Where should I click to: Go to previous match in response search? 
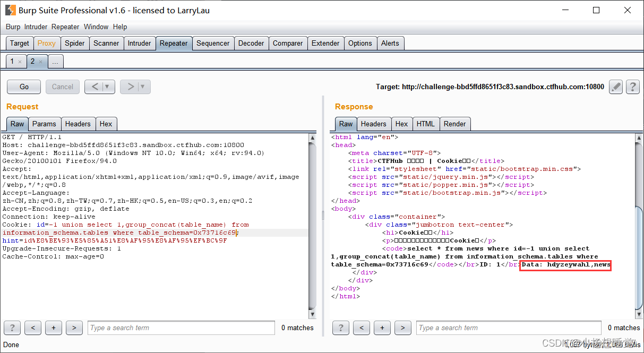362,328
